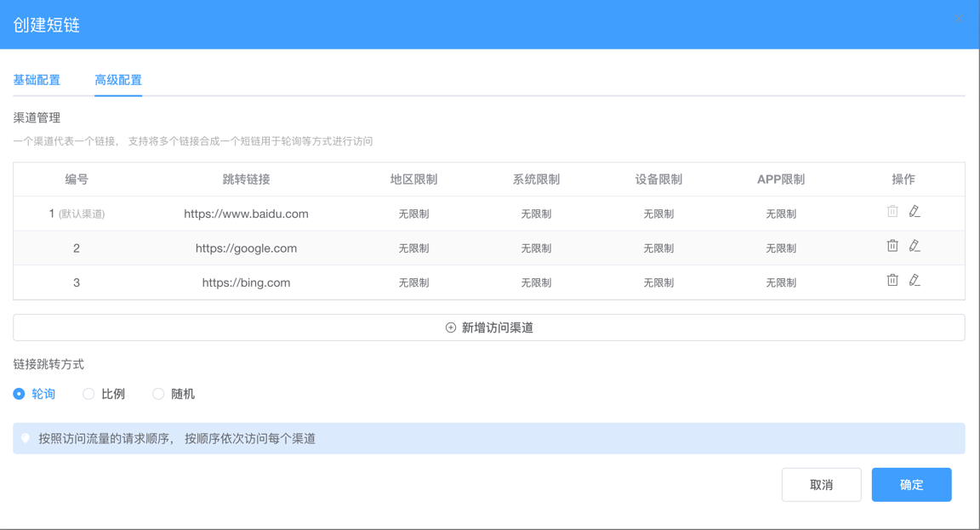This screenshot has width=980, height=530.
Task: Click https://bing.com link cell
Action: coord(246,282)
